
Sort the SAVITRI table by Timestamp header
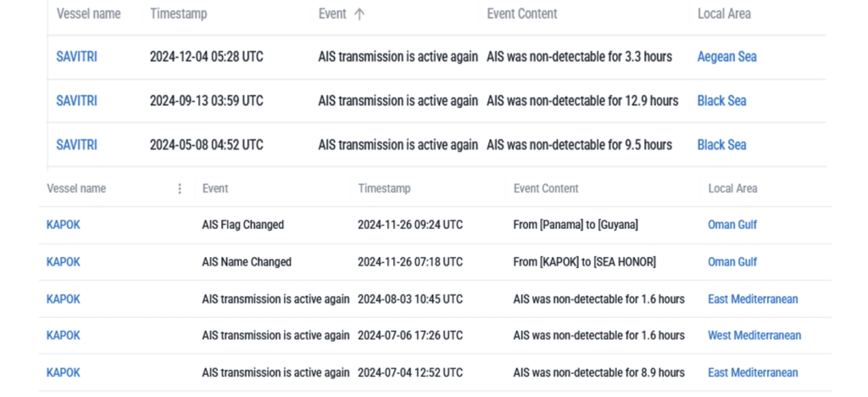pos(178,14)
